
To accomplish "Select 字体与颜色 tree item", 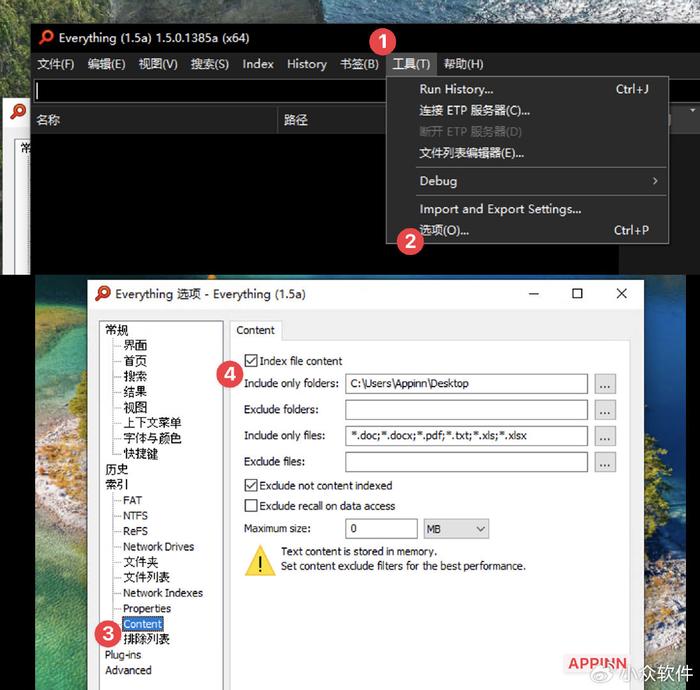I will click(152, 438).
